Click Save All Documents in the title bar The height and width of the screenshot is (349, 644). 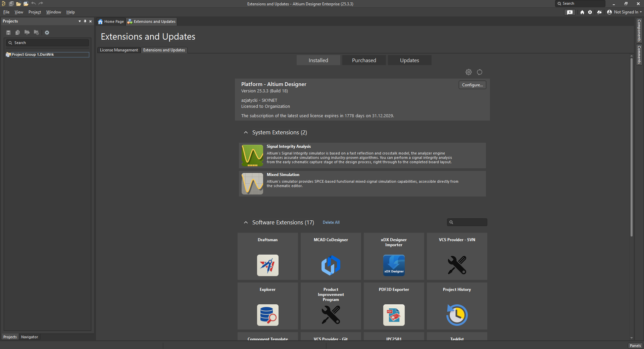point(11,4)
